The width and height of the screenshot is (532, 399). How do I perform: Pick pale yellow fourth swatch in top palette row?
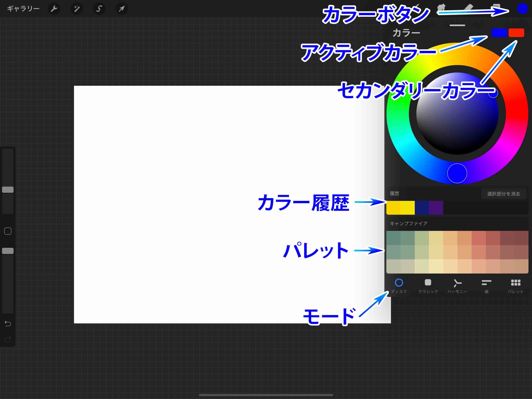pyautogui.click(x=436, y=238)
